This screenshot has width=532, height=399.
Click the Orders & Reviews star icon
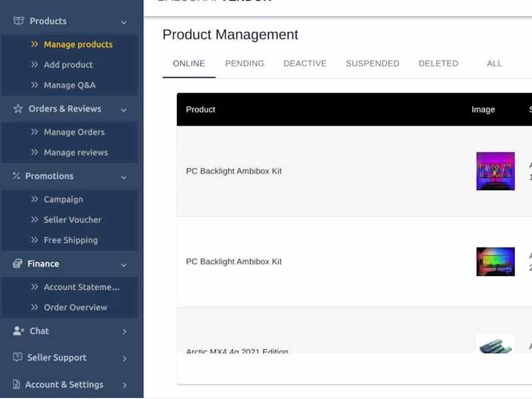(x=18, y=108)
